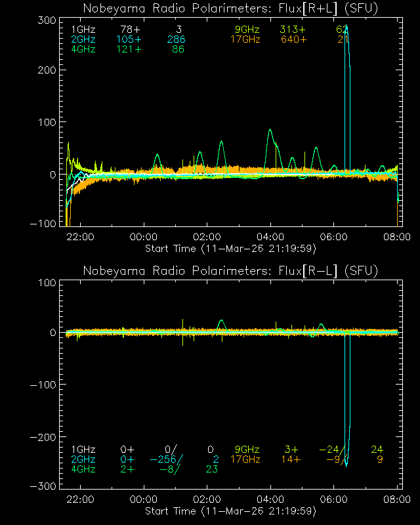
Task: Click the tallest green 4GHz peak near 04:00
Action: (x=270, y=131)
